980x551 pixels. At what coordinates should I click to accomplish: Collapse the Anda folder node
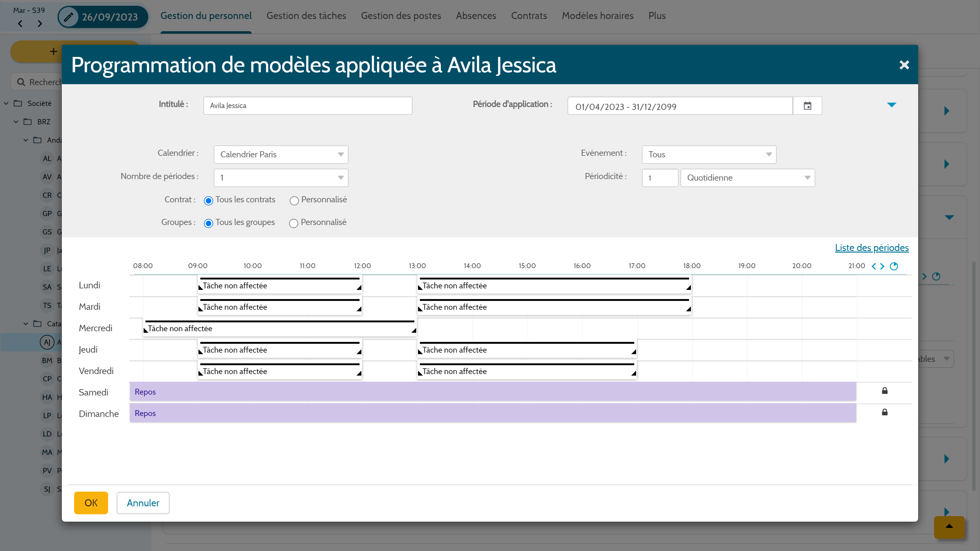coord(26,140)
